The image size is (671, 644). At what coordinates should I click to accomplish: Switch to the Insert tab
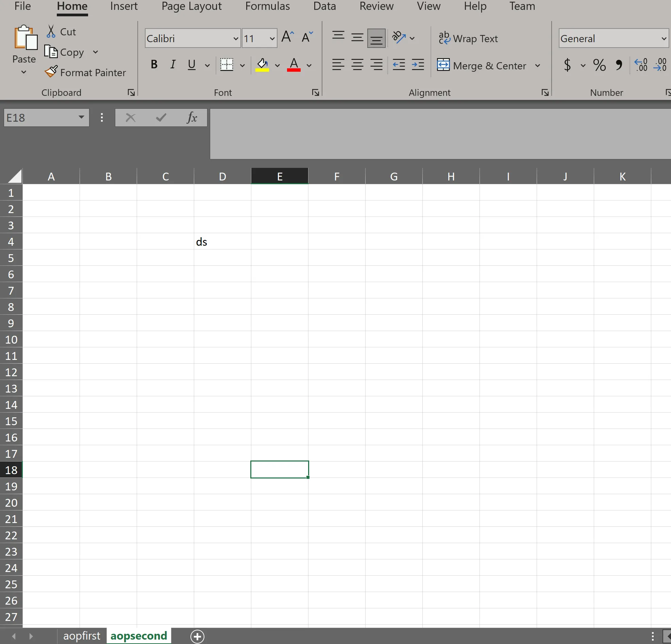tap(124, 6)
